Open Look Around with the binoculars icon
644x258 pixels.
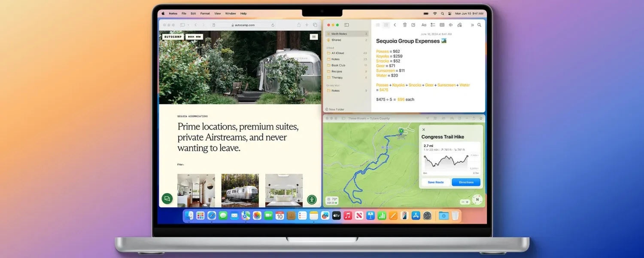click(452, 118)
